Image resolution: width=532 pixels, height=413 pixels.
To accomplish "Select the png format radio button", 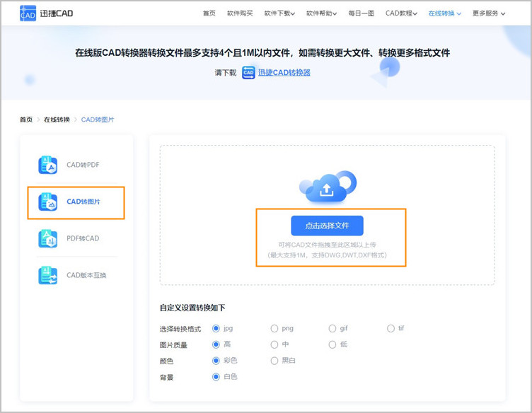I will point(274,328).
